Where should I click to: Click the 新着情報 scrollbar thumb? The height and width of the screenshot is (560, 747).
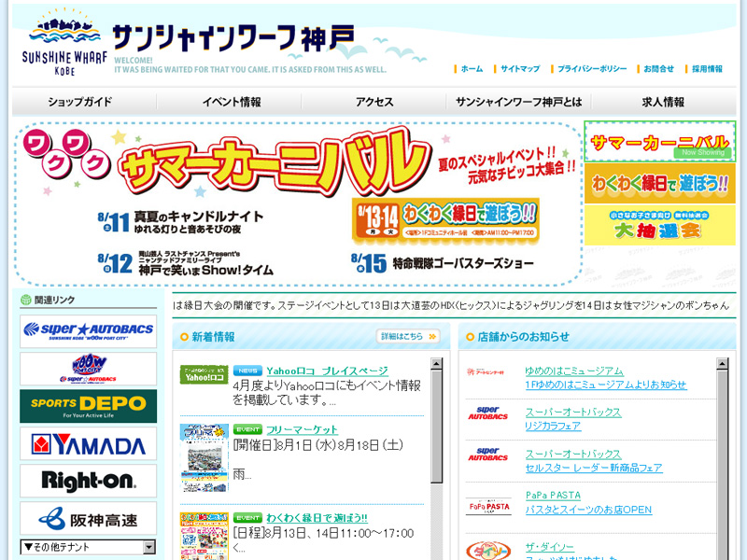(x=436, y=427)
